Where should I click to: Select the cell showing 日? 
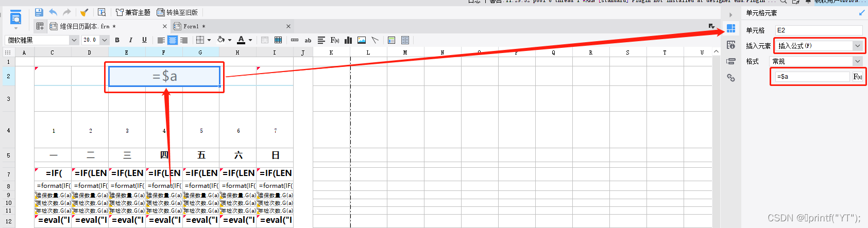[276, 155]
